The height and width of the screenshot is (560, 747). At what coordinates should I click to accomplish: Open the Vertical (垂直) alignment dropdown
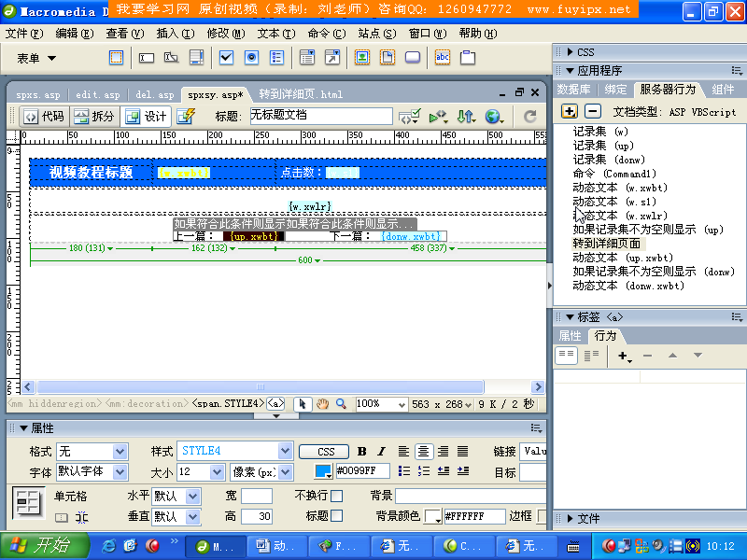[192, 516]
